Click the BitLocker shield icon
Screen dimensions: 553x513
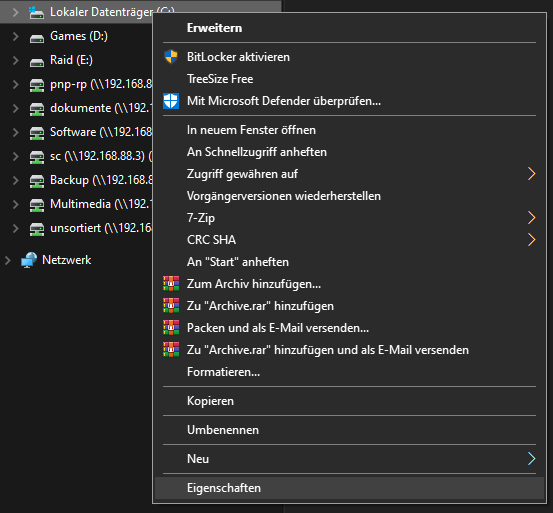coord(171,57)
